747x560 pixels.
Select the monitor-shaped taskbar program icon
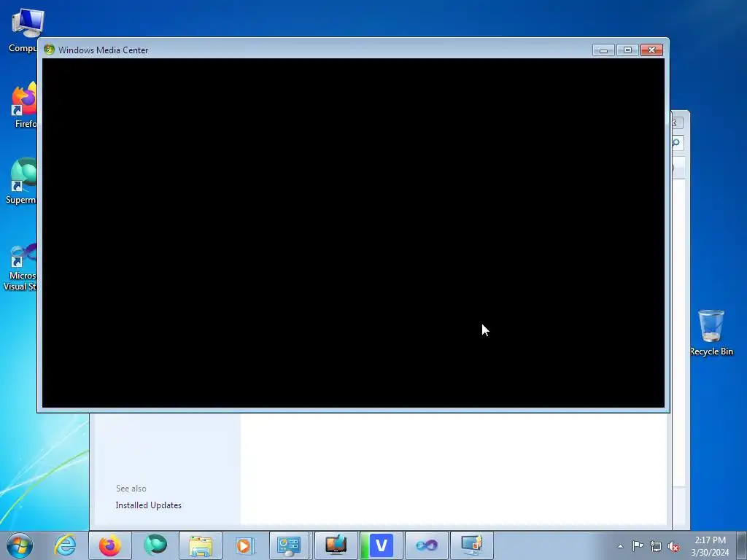point(336,545)
